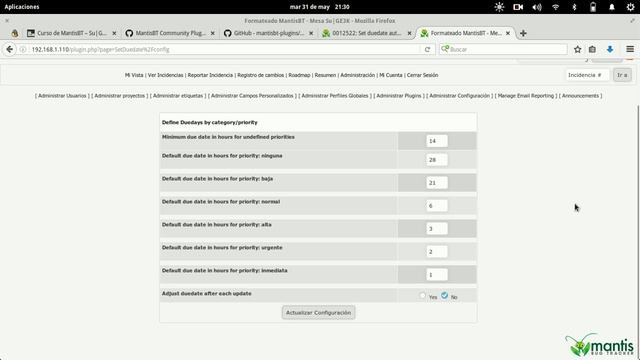Screen dimensions: 640x360
Task: Close the Curso de MantisBT tab
Action: tap(114, 33)
